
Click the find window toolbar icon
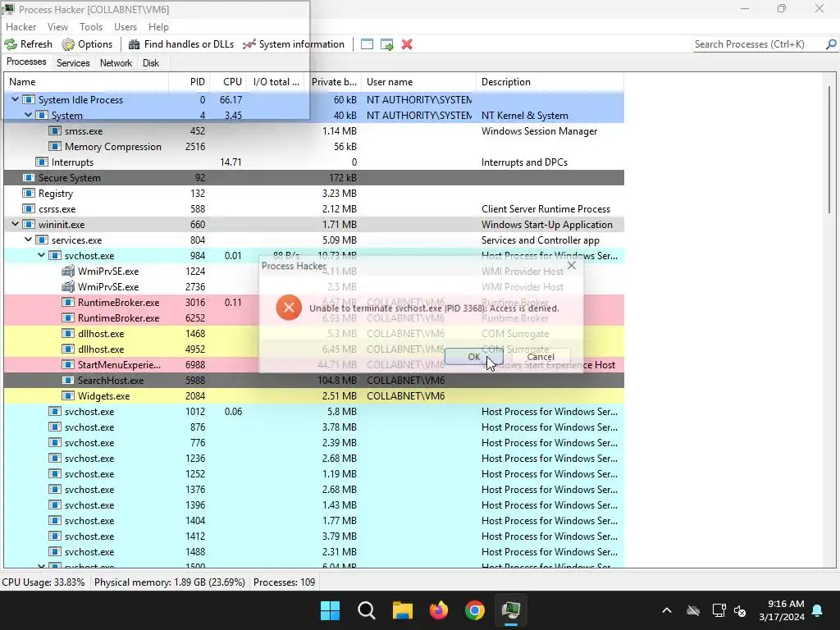367,44
